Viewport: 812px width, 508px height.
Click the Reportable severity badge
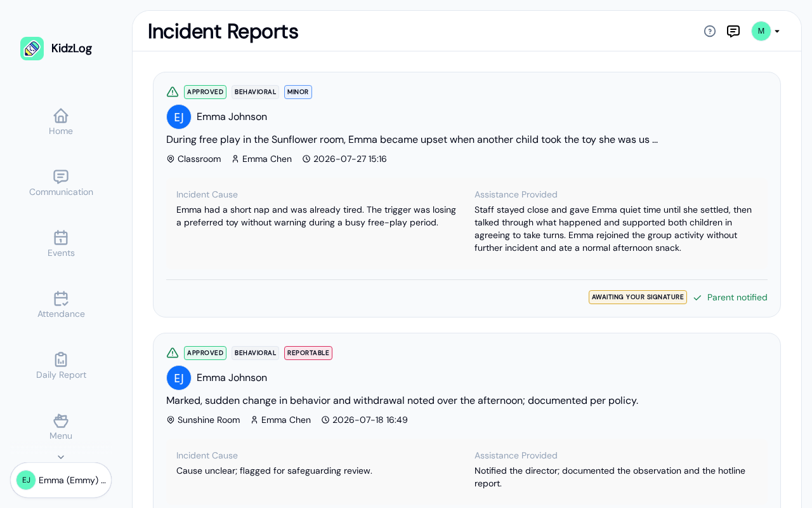tap(308, 353)
